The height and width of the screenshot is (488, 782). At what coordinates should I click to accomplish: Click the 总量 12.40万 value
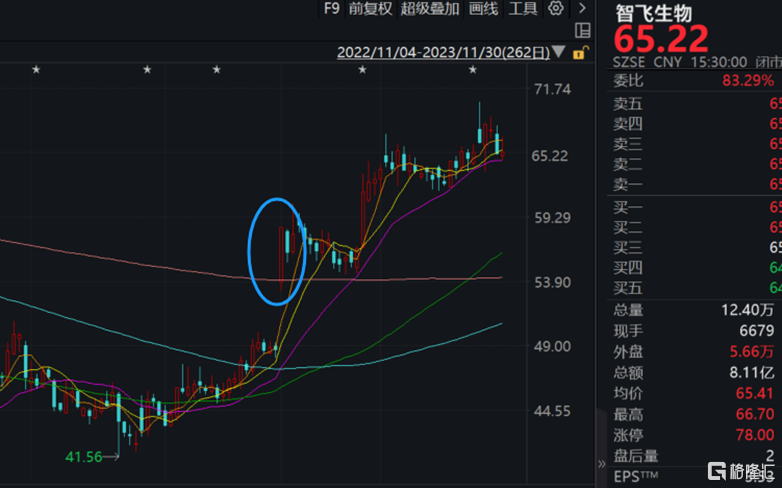(x=748, y=310)
